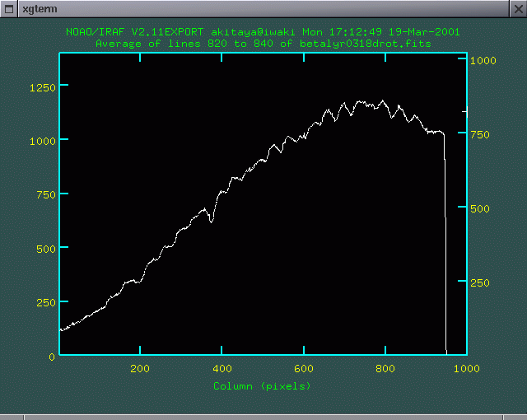Click the 600 tick label on x-axis
This screenshot has width=527, height=420.
point(303,369)
